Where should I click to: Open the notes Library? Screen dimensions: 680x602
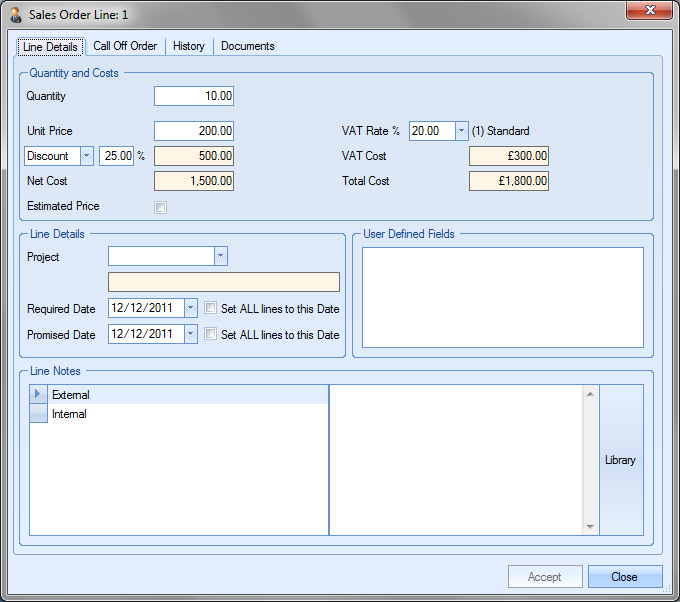coord(620,460)
